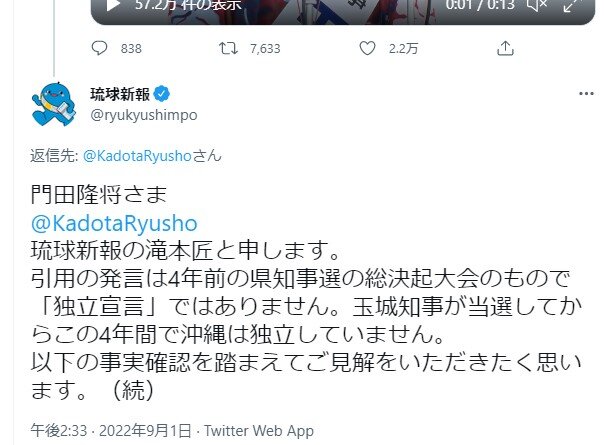Click the video time display 0:01 / 0:13
The image size is (612, 445).
(480, 5)
